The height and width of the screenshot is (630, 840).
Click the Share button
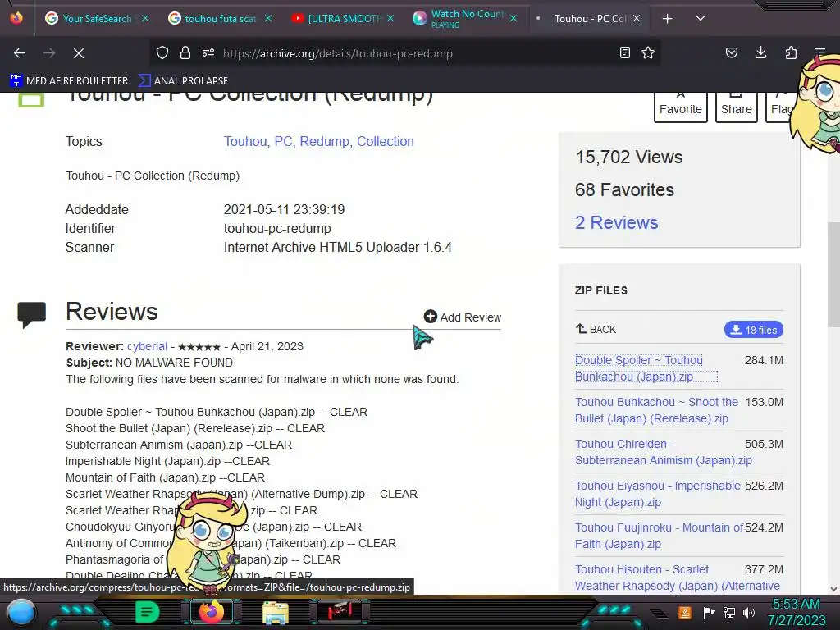click(736, 107)
